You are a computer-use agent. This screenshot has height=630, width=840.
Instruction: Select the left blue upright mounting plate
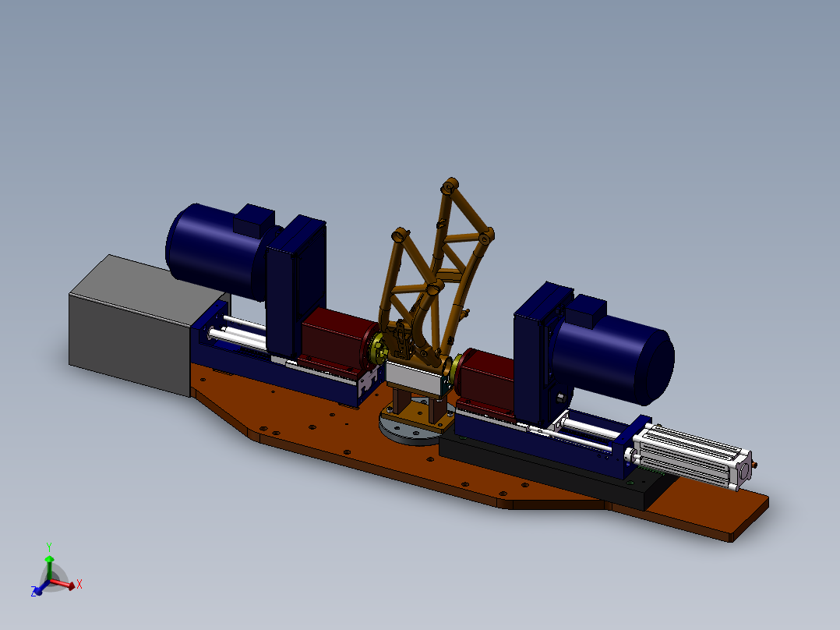296,287
